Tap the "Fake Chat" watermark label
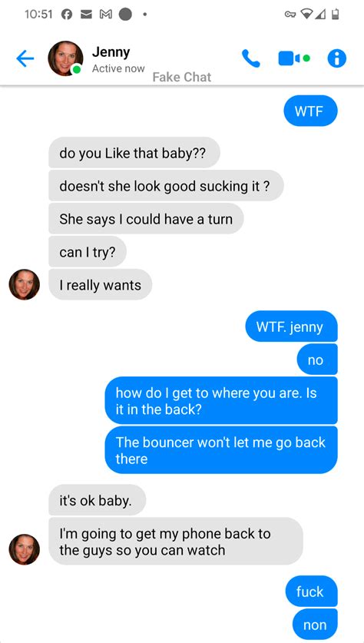The width and height of the screenshot is (364, 643). coord(182,77)
